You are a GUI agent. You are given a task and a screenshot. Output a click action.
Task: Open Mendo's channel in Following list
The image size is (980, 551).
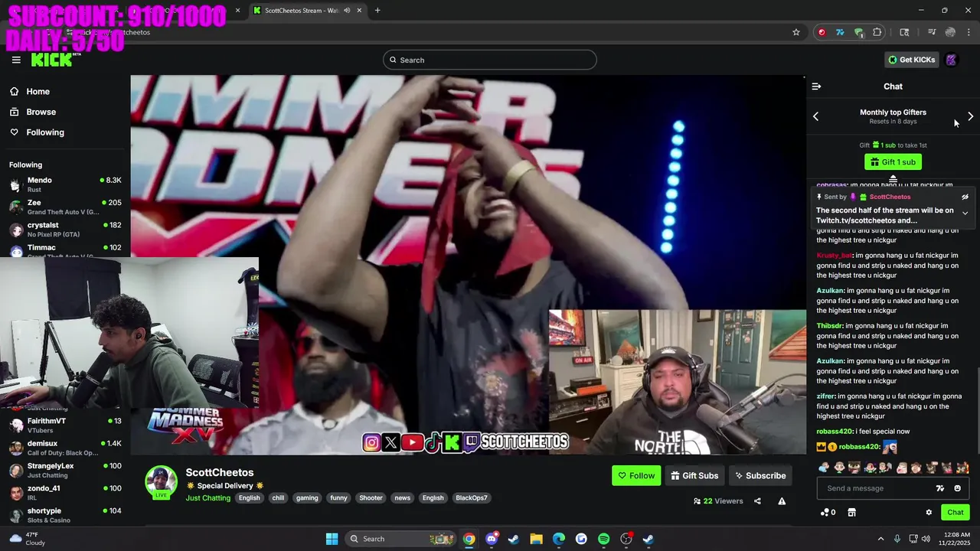[x=65, y=184]
